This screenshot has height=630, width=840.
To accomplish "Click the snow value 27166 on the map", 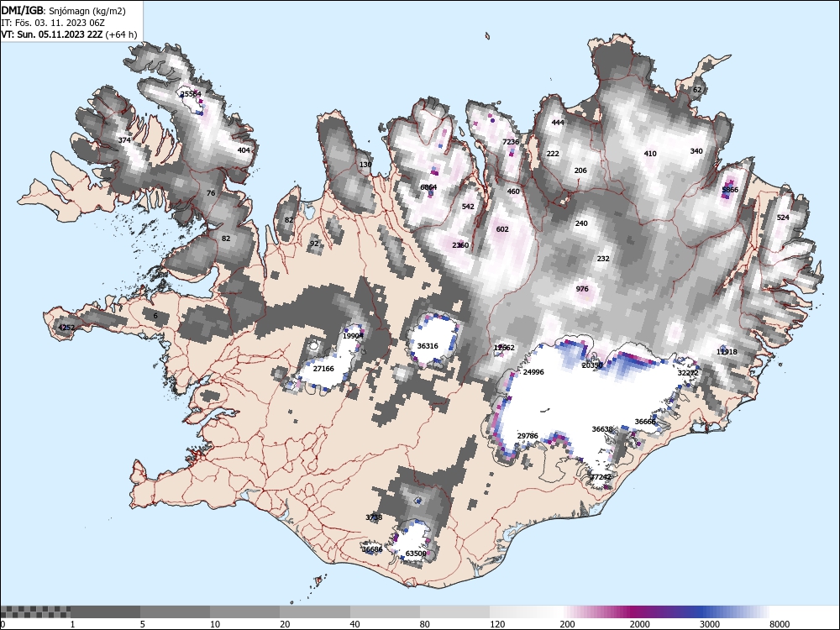I will [x=323, y=369].
